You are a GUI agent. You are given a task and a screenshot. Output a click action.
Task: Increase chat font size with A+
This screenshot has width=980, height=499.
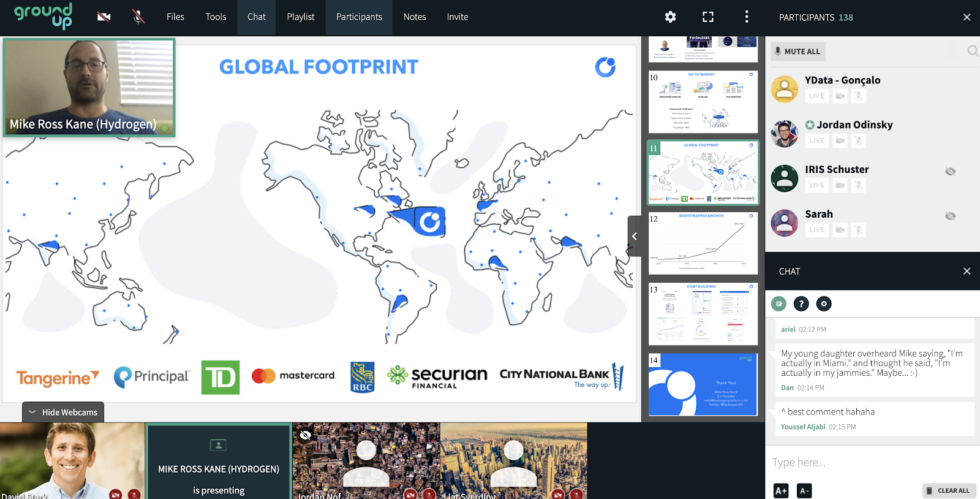pos(781,491)
